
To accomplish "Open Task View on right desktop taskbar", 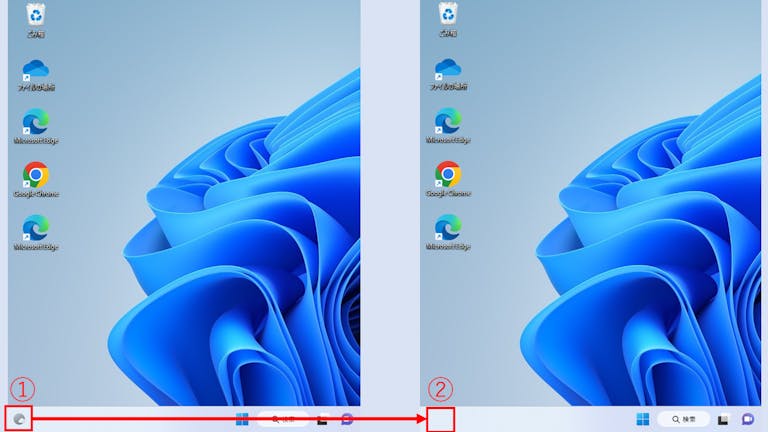I will [723, 420].
